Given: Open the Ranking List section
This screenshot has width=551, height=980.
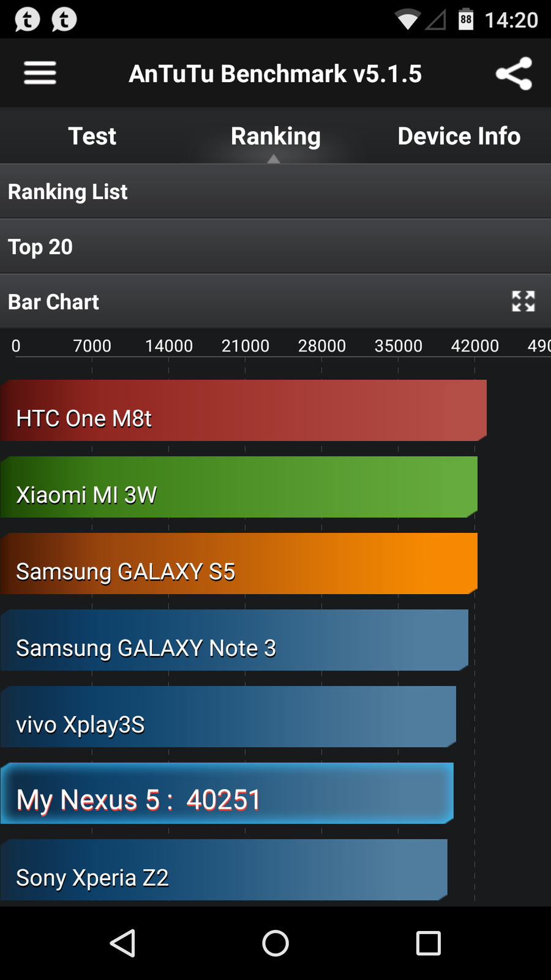Looking at the screenshot, I should pos(275,192).
